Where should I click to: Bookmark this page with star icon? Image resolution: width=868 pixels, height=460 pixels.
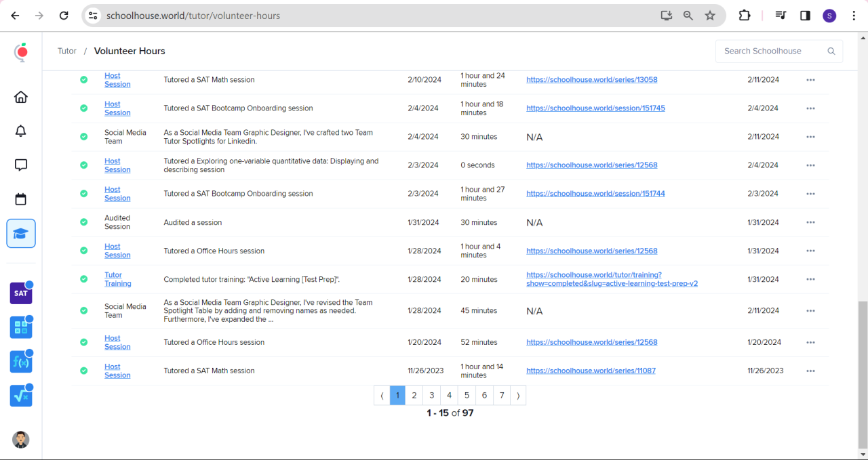click(710, 16)
